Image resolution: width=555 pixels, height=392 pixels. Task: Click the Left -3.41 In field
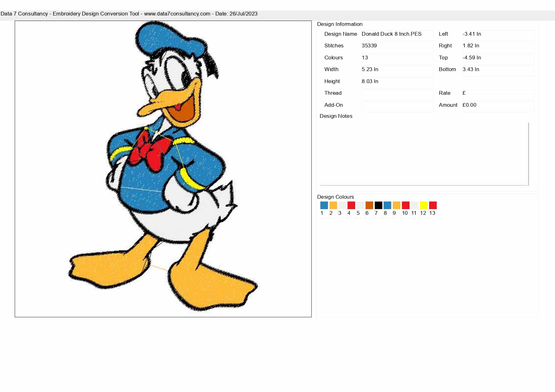tap(498, 35)
